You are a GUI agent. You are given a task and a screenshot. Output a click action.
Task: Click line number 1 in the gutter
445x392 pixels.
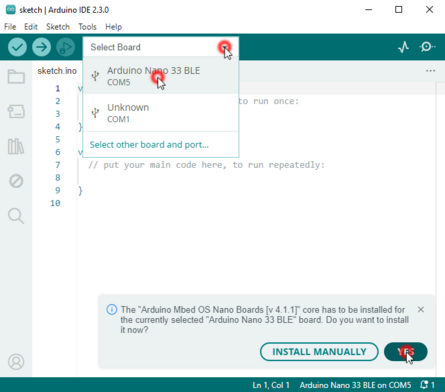58,88
